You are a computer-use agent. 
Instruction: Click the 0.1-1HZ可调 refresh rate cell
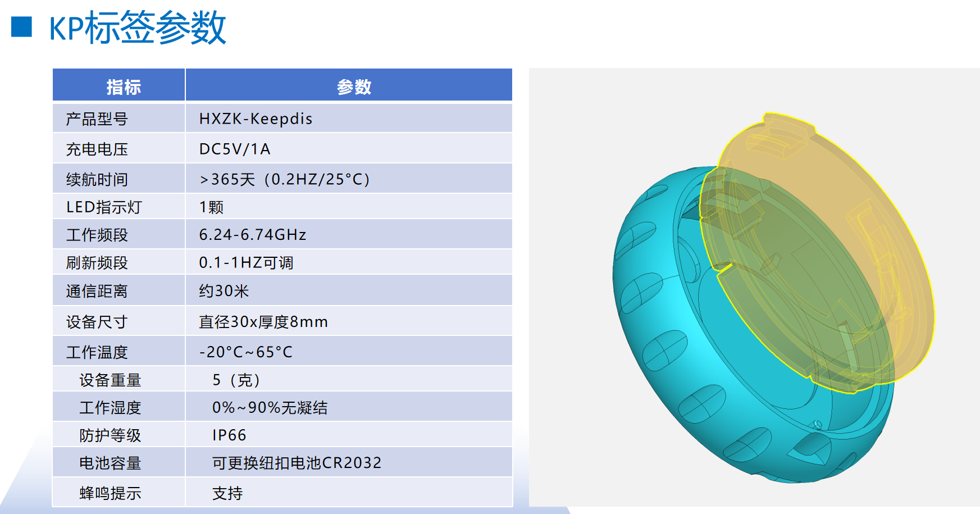(246, 263)
